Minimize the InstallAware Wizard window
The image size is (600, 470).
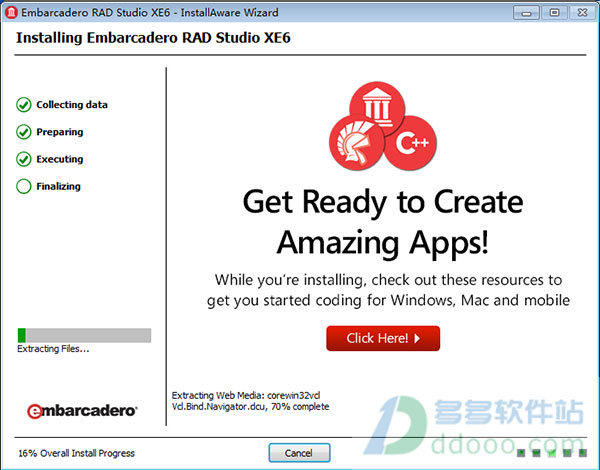(x=526, y=13)
